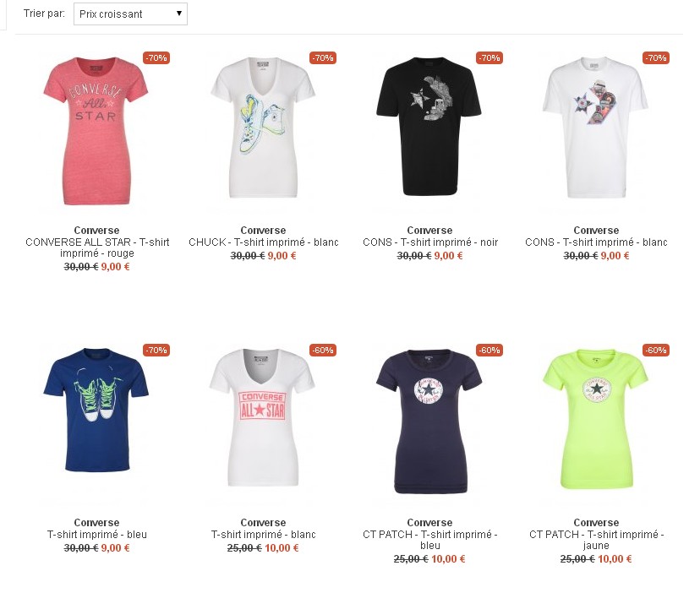Viewport: 700px width, 593px height.
Task: Select the navy CT PATCH t-shirt image
Action: (429, 422)
